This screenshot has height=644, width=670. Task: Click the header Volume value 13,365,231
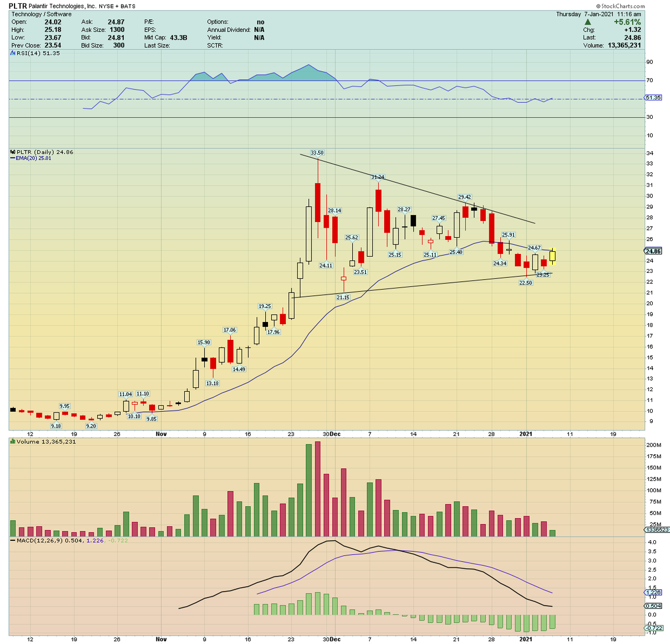coord(624,46)
